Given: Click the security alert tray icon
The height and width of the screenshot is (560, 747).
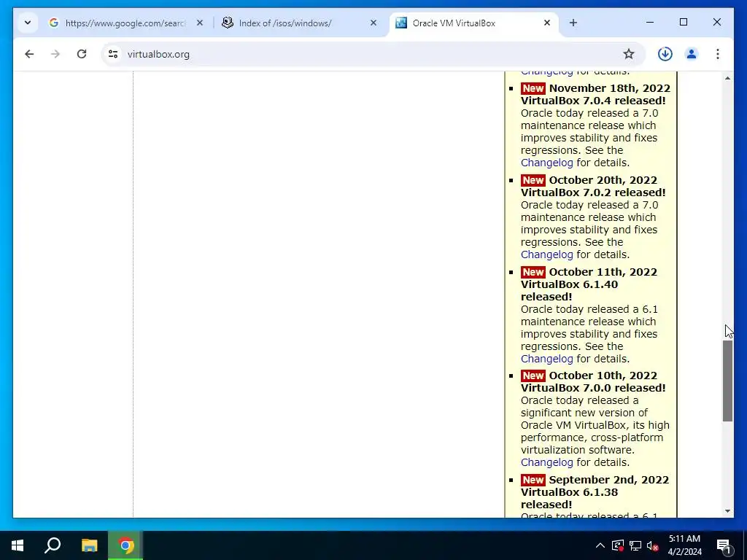Looking at the screenshot, I should click(x=617, y=545).
